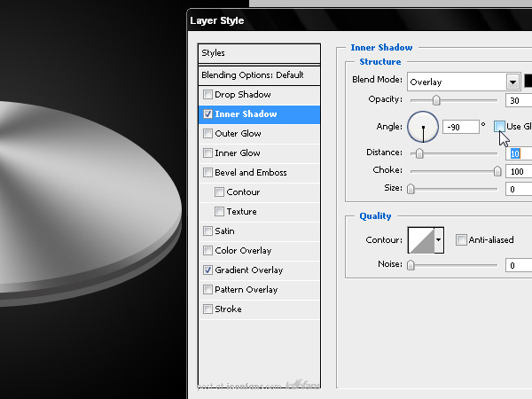Enable the Color Overlay checkbox
The width and height of the screenshot is (532, 399).
click(x=207, y=250)
